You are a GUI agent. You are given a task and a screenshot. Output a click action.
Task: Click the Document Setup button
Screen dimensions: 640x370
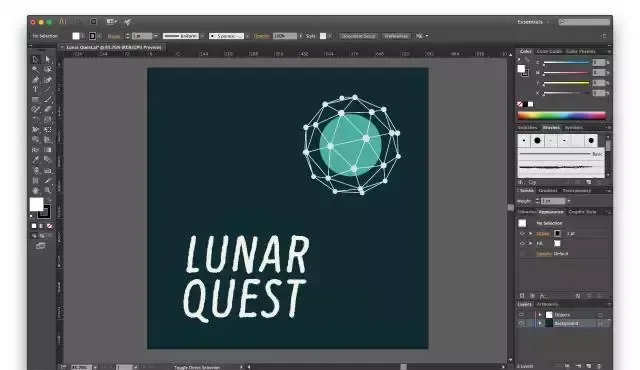[358, 36]
